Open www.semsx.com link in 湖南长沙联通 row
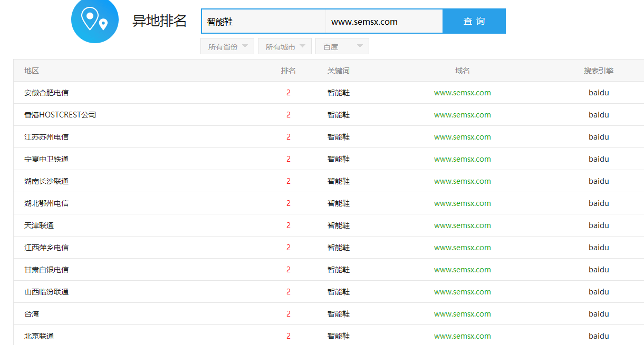The image size is (644, 345). pos(463,181)
